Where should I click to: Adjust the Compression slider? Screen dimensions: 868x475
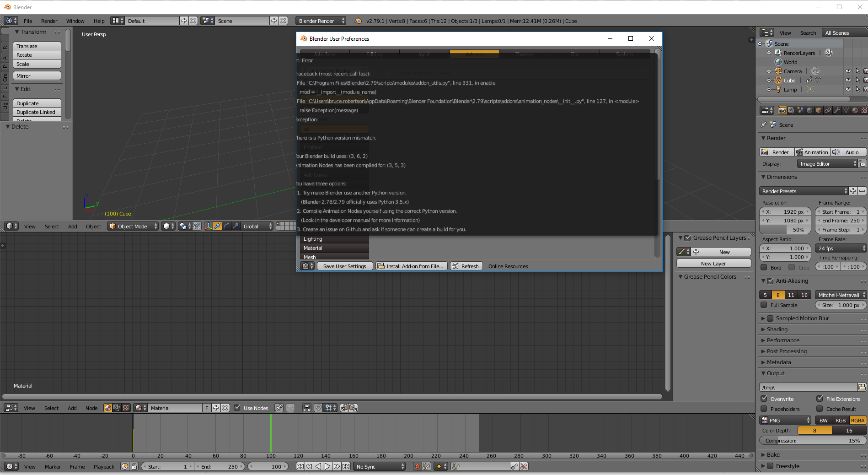[813, 441]
